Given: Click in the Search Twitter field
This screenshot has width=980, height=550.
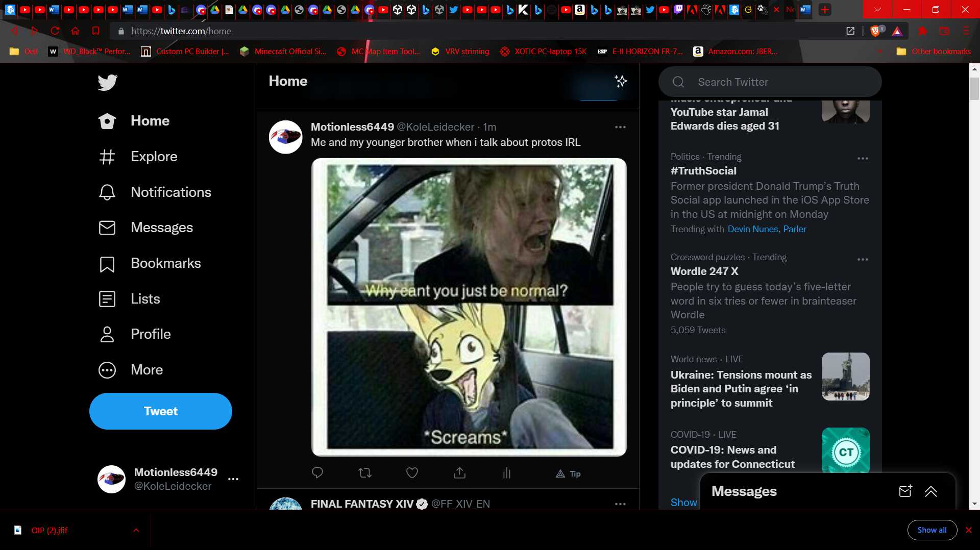Looking at the screenshot, I should coord(770,82).
